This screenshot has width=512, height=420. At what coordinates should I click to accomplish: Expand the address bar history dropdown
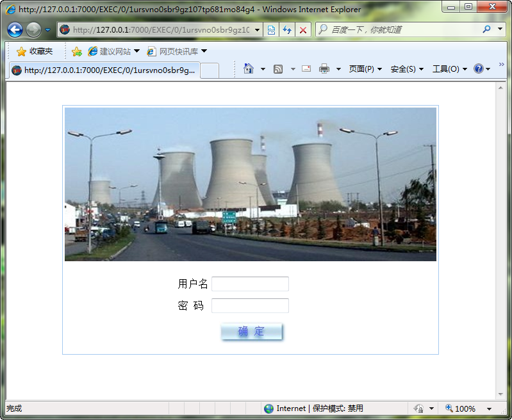click(257, 30)
